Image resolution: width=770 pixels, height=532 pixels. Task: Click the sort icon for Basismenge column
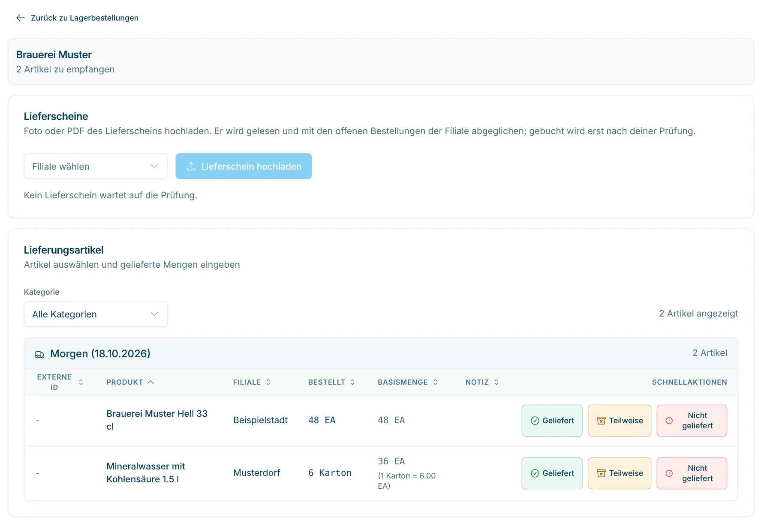[435, 382]
